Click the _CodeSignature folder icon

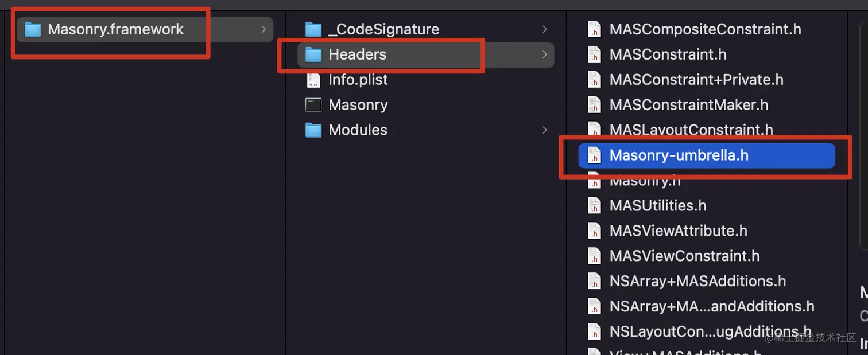click(313, 29)
